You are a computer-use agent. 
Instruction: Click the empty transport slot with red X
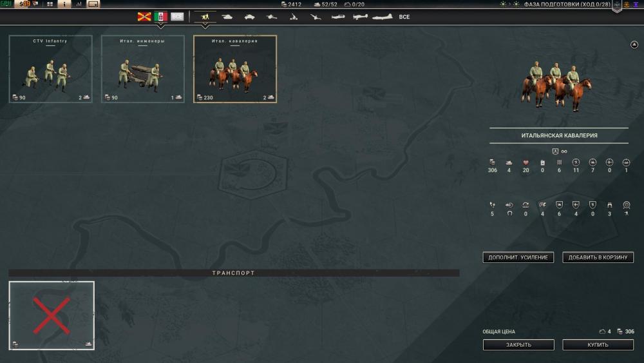(x=52, y=315)
